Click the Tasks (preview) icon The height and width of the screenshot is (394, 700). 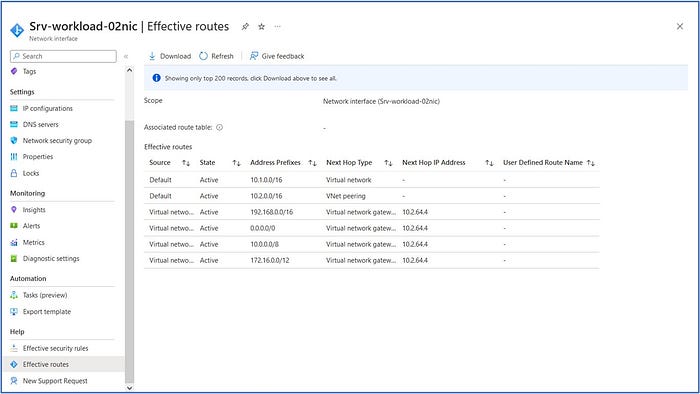[x=14, y=295]
